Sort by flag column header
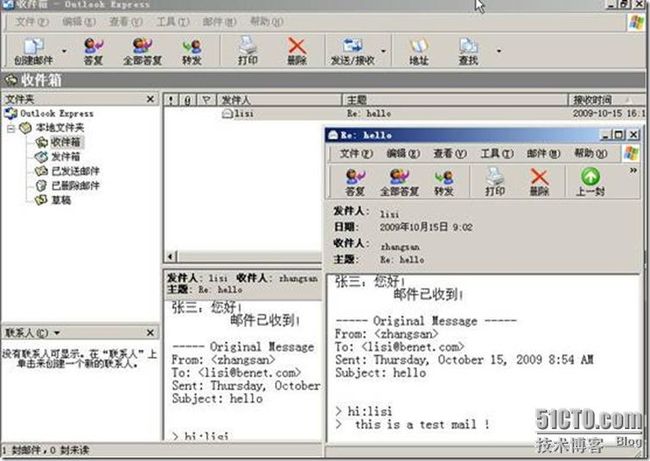This screenshot has height=461, width=650. [206, 100]
